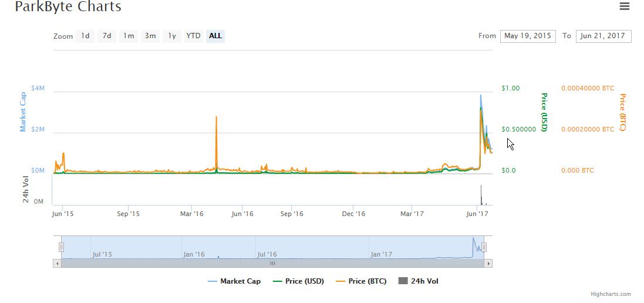Click the $0.500000 price axis label

click(519, 129)
